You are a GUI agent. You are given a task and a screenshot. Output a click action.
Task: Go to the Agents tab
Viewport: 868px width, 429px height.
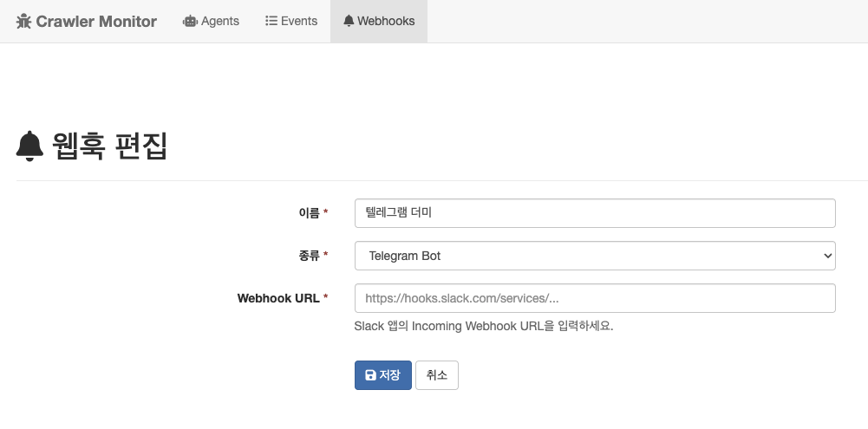(x=211, y=21)
